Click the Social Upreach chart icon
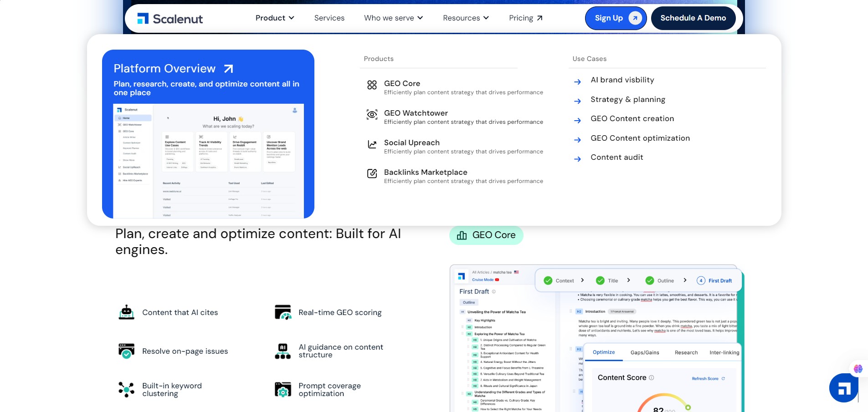Image resolution: width=868 pixels, height=412 pixels. (372, 144)
